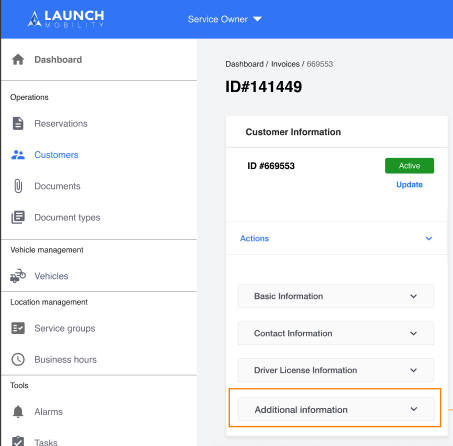Select the Service groups checklist icon
453x446 pixels.
pyautogui.click(x=18, y=328)
